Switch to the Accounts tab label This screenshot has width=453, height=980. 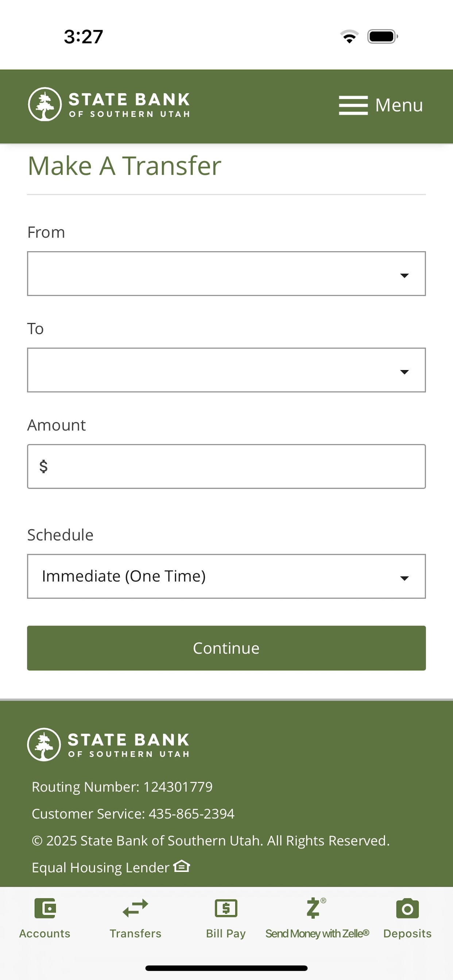click(45, 933)
